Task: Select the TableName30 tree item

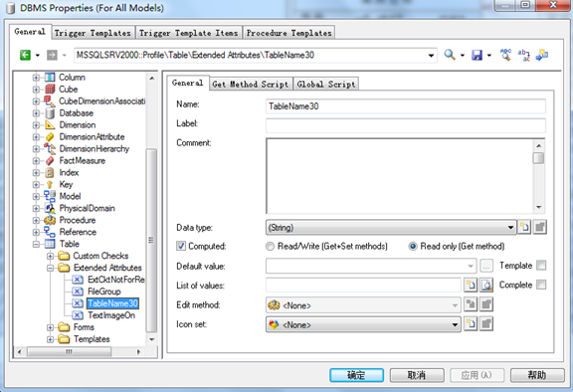Action: [112, 303]
